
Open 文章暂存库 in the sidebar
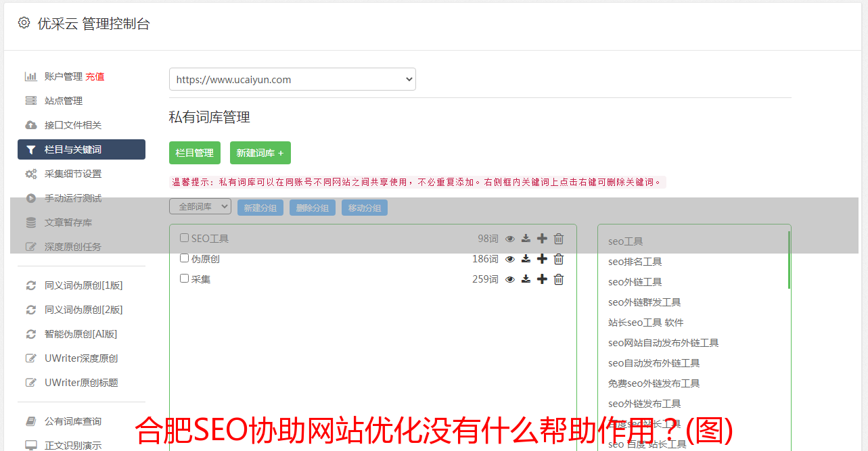click(x=68, y=222)
